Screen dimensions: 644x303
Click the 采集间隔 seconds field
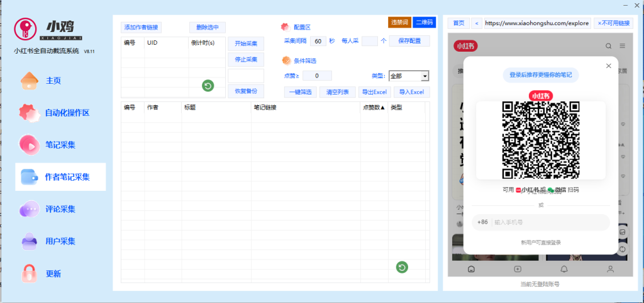(318, 41)
